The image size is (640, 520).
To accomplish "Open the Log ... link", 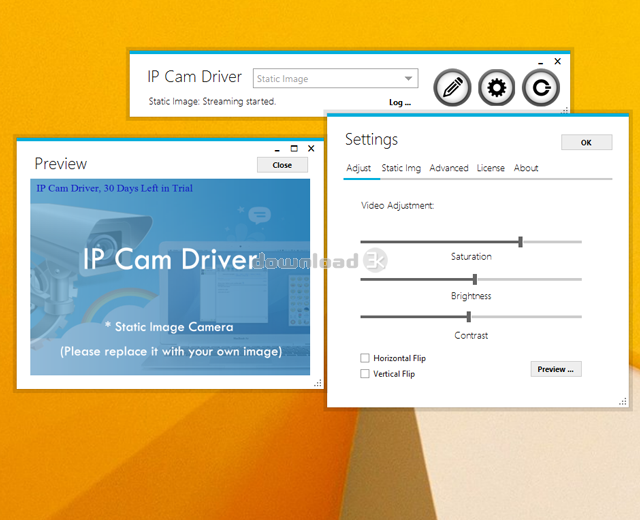I will coord(400,102).
